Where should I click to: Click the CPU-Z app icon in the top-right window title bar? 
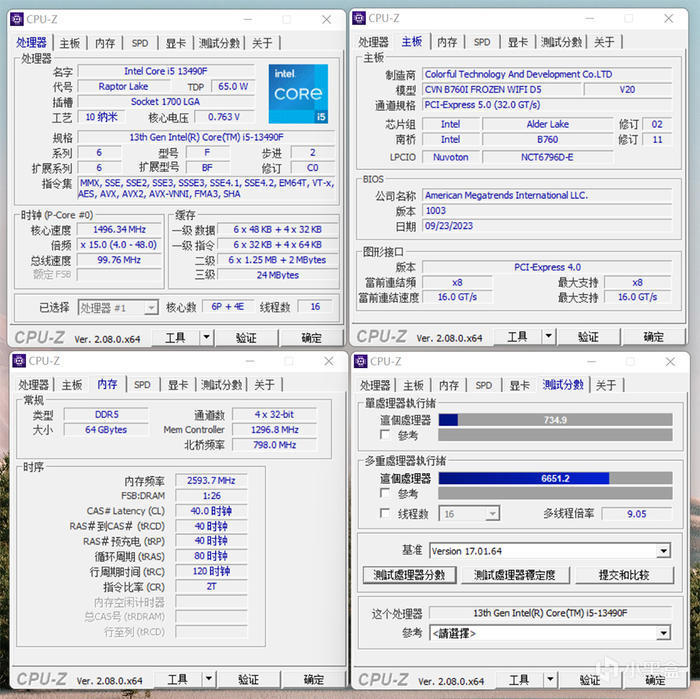[359, 18]
